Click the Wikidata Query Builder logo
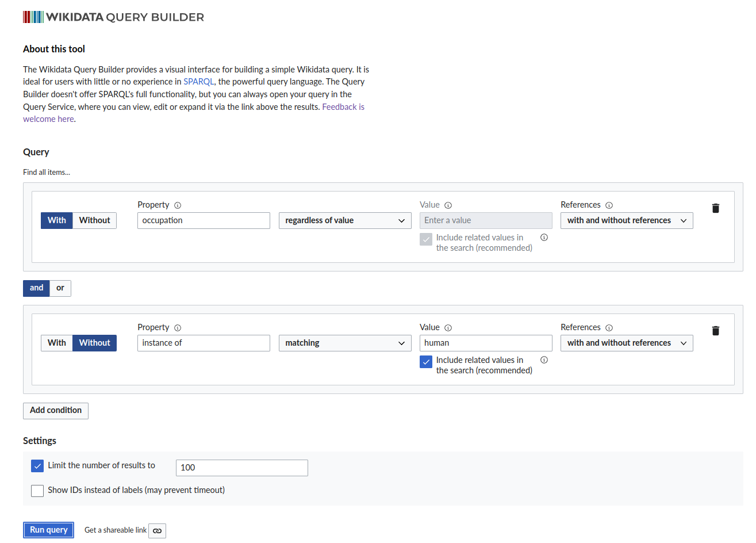The image size is (756, 543). click(x=113, y=17)
